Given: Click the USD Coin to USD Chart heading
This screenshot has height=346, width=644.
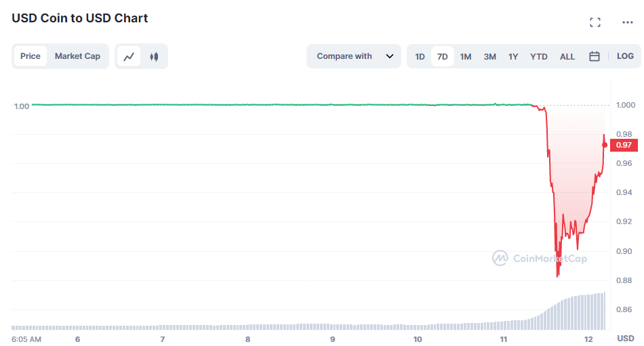Looking at the screenshot, I should [80, 18].
